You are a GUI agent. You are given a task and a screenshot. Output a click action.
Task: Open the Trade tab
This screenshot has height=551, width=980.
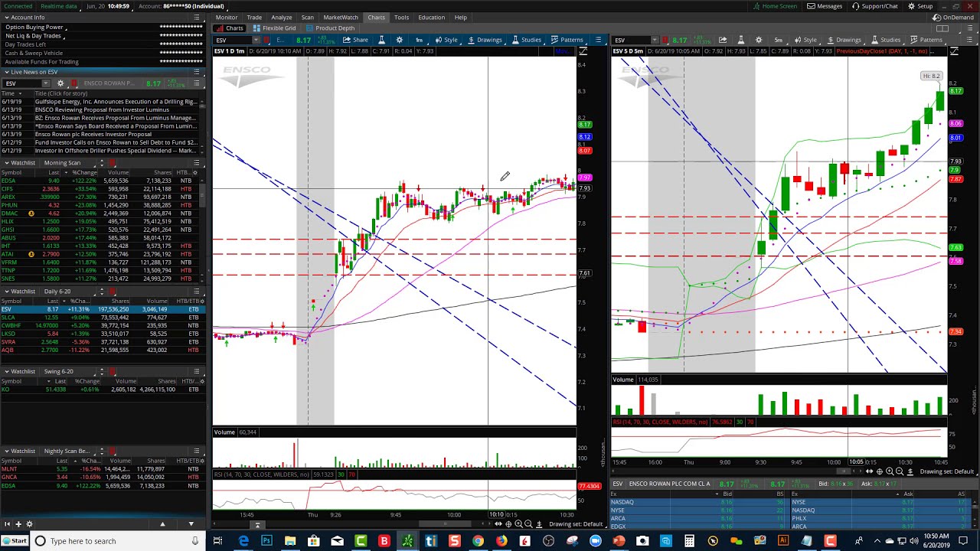[x=254, y=17]
